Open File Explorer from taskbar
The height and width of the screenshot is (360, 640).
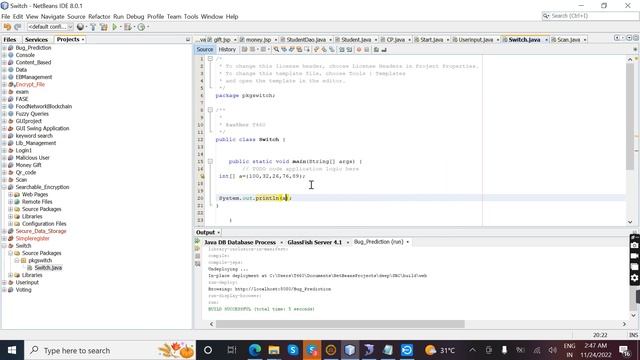click(274, 350)
